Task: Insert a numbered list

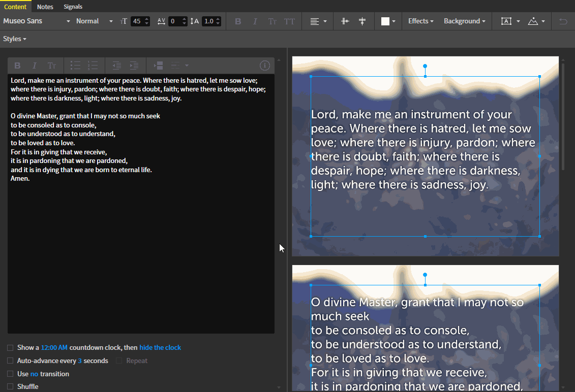Action: pos(93,66)
